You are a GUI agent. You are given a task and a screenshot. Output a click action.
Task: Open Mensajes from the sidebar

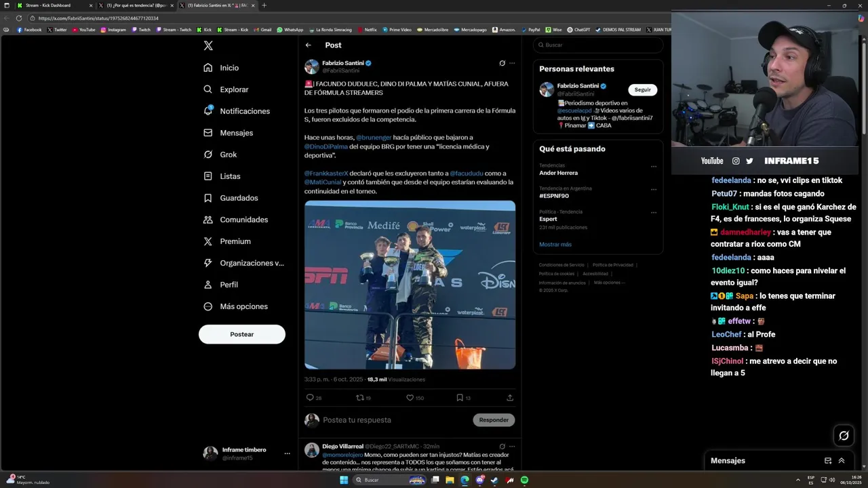[x=228, y=133]
